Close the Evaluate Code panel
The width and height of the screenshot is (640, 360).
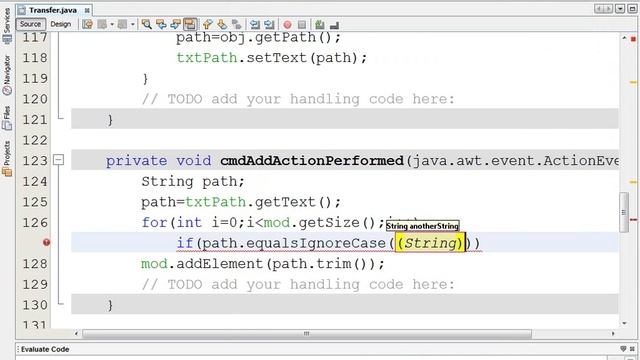pos(632,349)
